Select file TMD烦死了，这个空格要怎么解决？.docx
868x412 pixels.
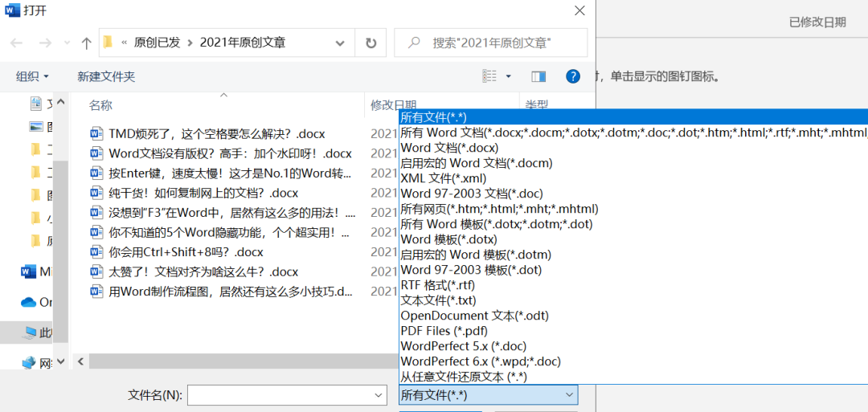216,133
